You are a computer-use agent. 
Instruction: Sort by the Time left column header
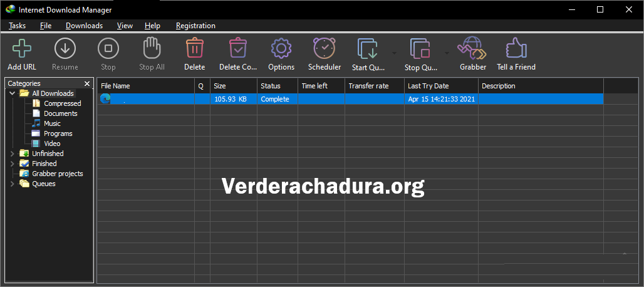[x=321, y=86]
